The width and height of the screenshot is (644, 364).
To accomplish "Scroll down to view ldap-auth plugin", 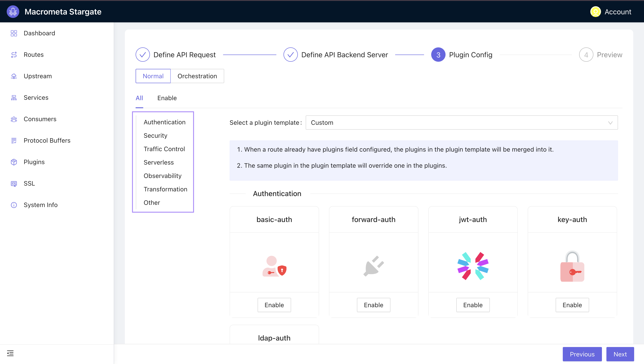I will (274, 338).
